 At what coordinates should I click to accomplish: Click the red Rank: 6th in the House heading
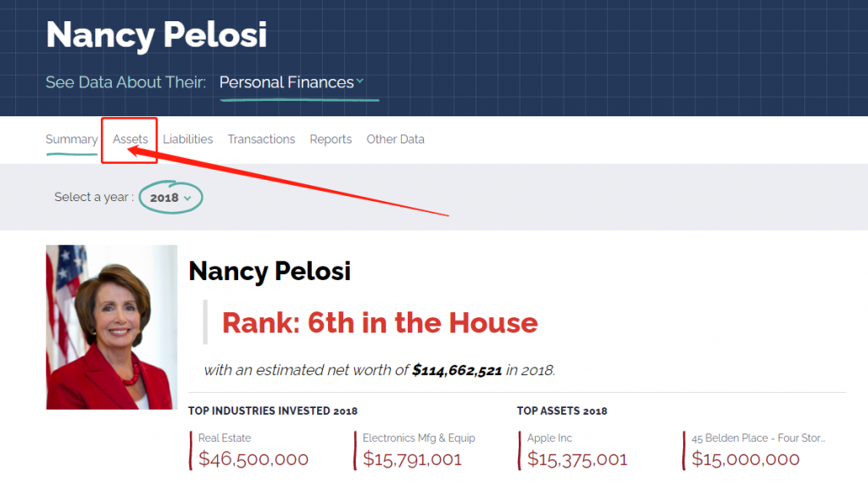[380, 323]
